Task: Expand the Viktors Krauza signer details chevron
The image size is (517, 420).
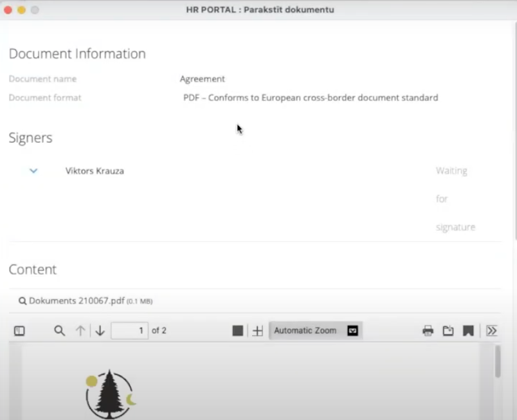Action: coord(33,171)
